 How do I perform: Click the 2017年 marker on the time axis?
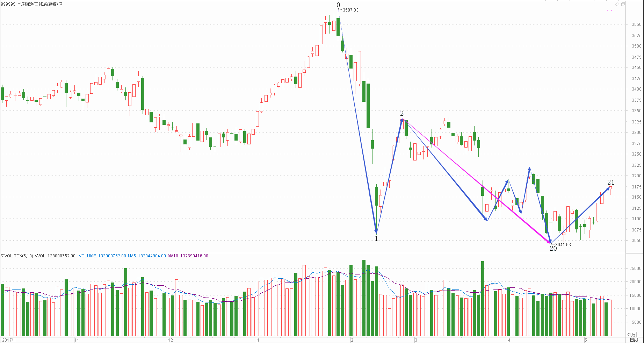coord(9,340)
